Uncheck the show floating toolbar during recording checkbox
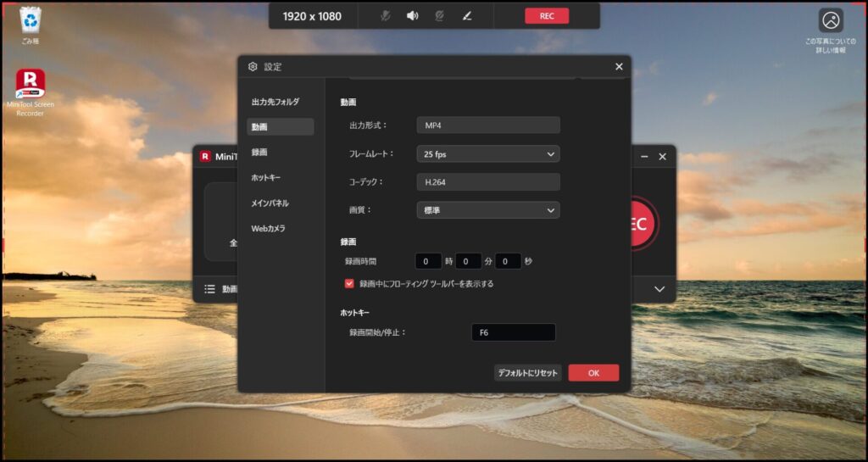 [x=349, y=284]
